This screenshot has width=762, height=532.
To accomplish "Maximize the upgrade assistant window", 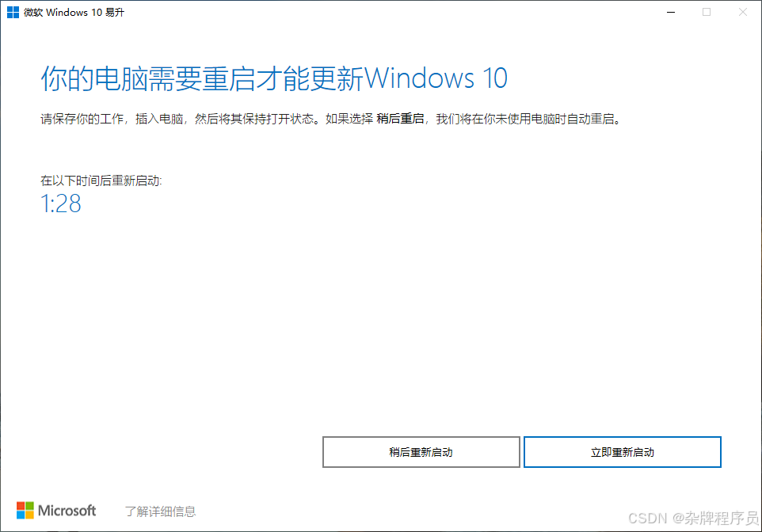I will 707,12.
